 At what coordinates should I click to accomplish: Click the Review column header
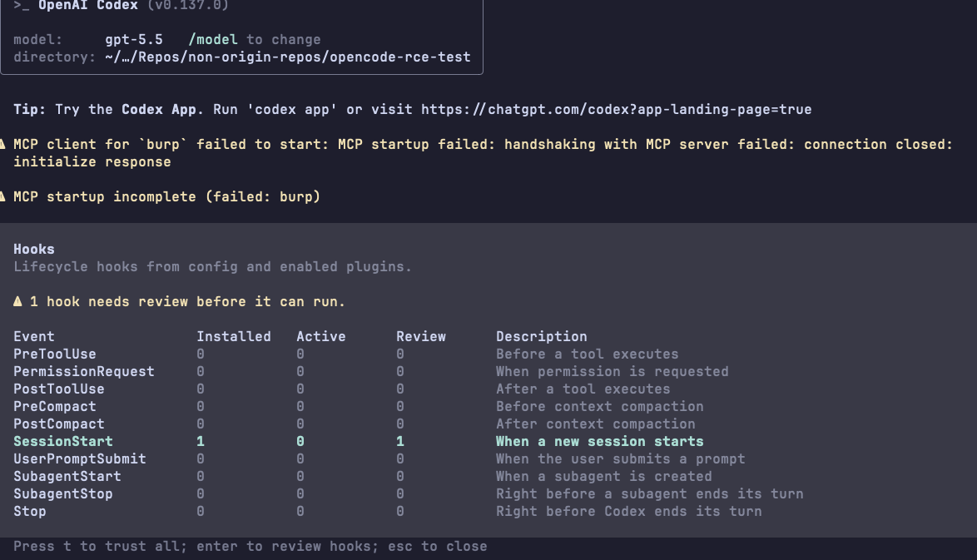pyautogui.click(x=421, y=336)
